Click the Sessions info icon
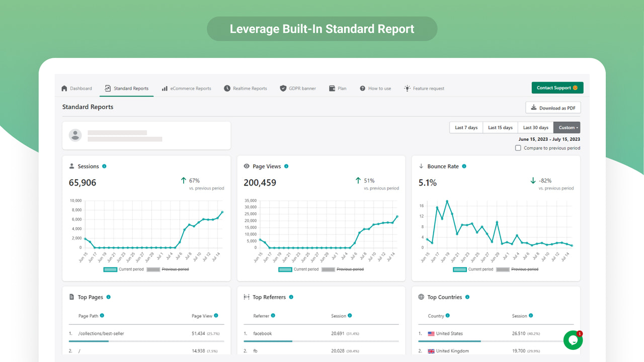The image size is (644, 362). pyautogui.click(x=104, y=166)
